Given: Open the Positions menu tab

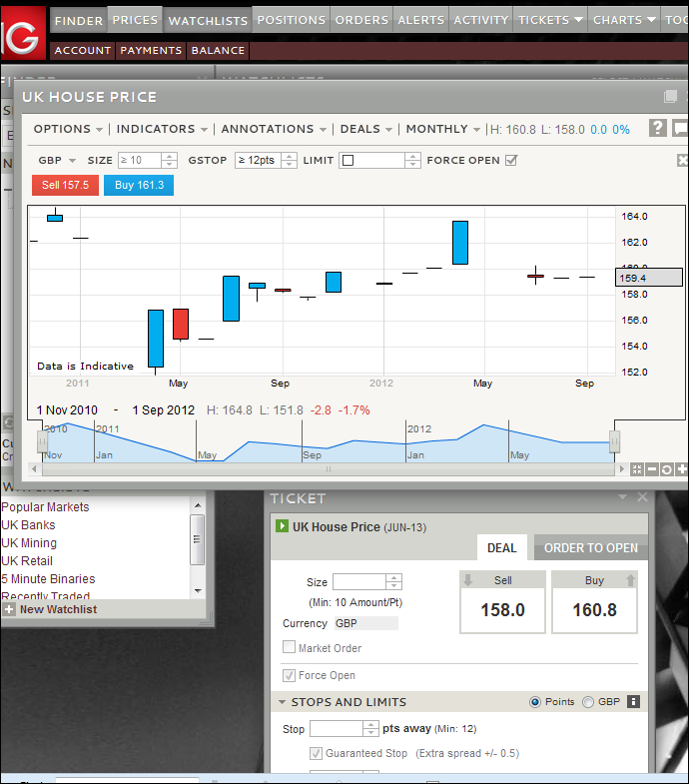Looking at the screenshot, I should point(292,20).
